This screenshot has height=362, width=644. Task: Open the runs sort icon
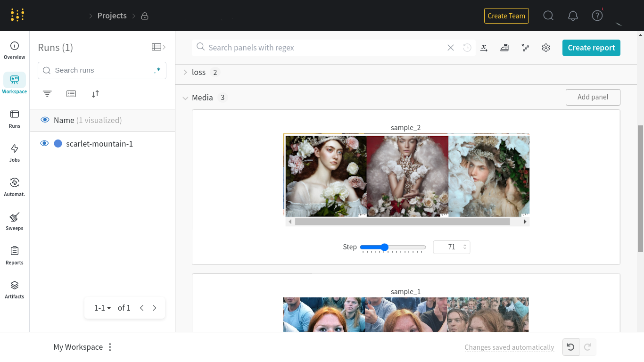tap(95, 94)
